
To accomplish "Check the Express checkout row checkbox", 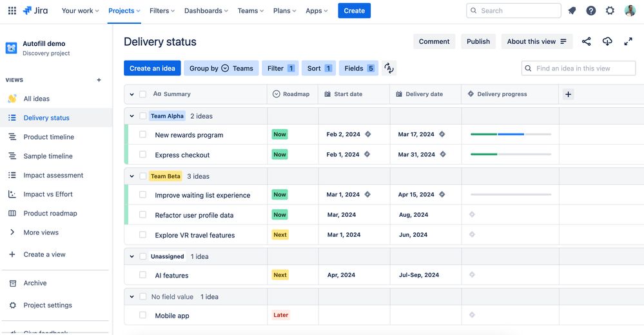I will [142, 154].
